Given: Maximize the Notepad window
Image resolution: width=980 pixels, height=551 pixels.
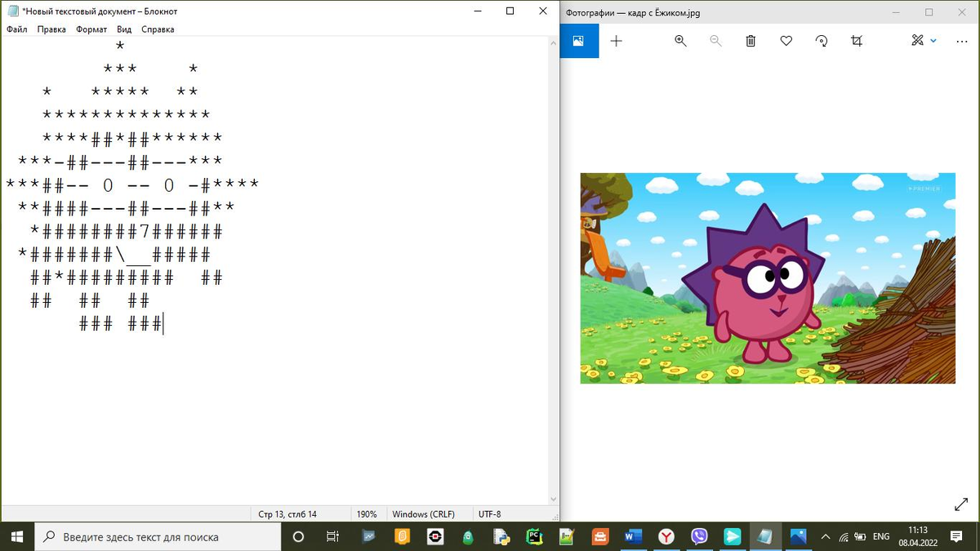Looking at the screenshot, I should tap(510, 11).
